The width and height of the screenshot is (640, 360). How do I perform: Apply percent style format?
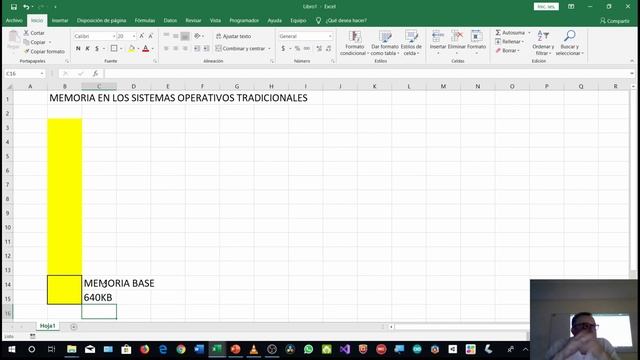pos(297,49)
